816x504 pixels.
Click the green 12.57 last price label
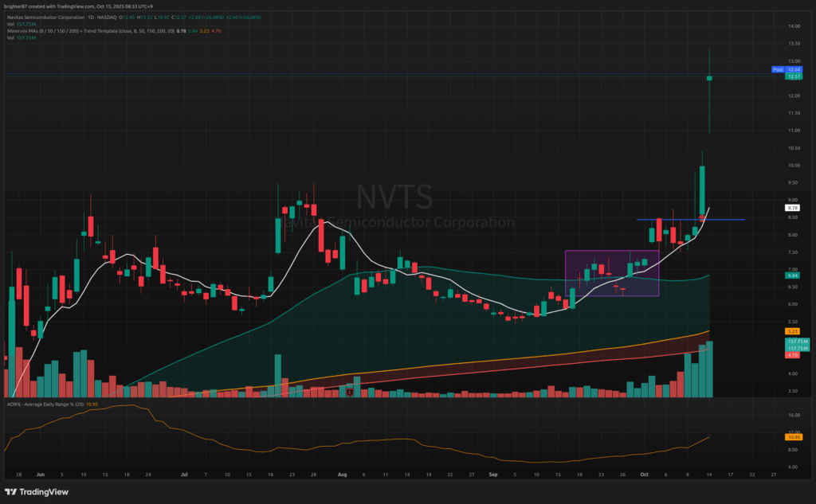(x=793, y=77)
